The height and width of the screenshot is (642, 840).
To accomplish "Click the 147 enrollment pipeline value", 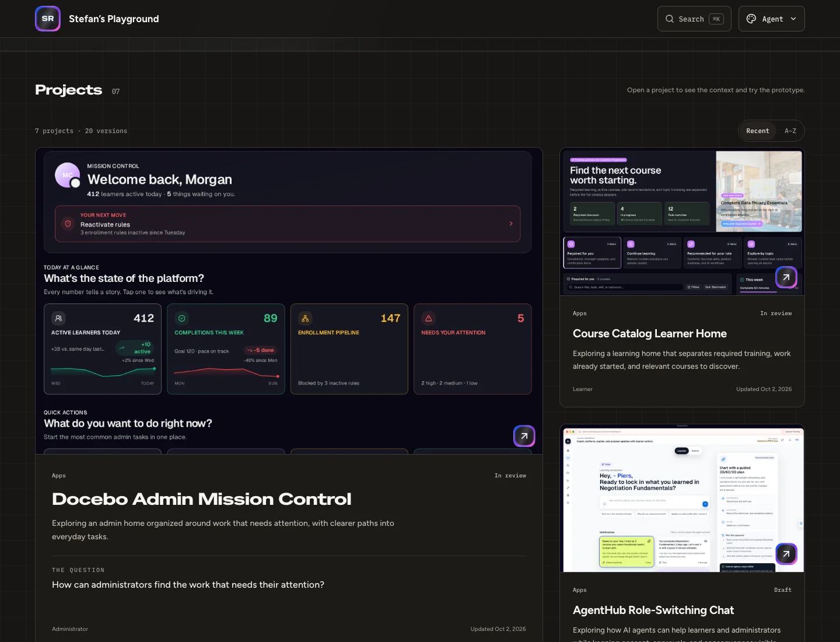I will 390,318.
